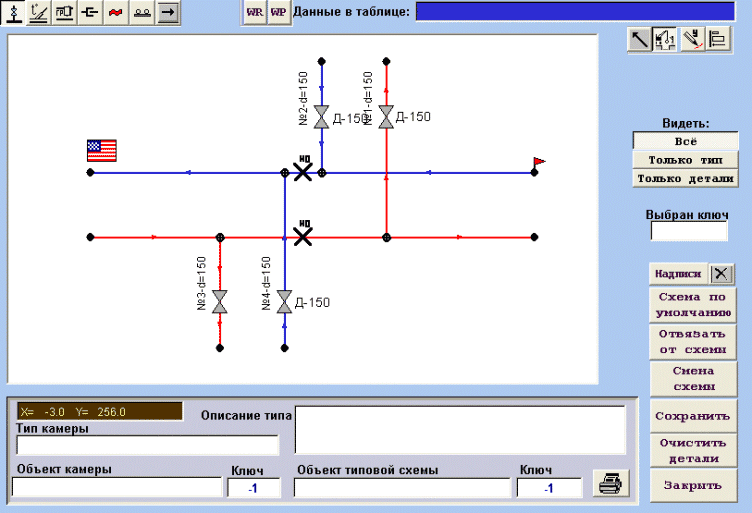Select the diagonal arrow pointer tool

(639, 40)
